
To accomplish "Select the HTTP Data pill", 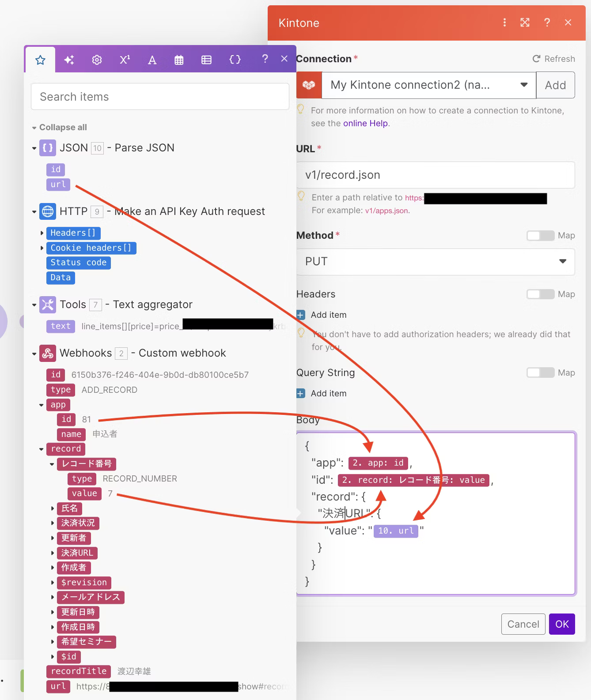I will (x=61, y=278).
